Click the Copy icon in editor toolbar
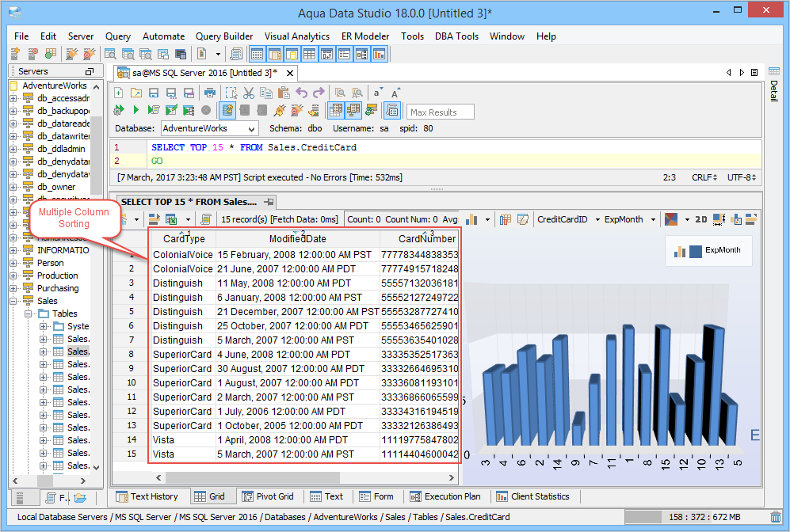The height and width of the screenshot is (532, 790). 266,93
